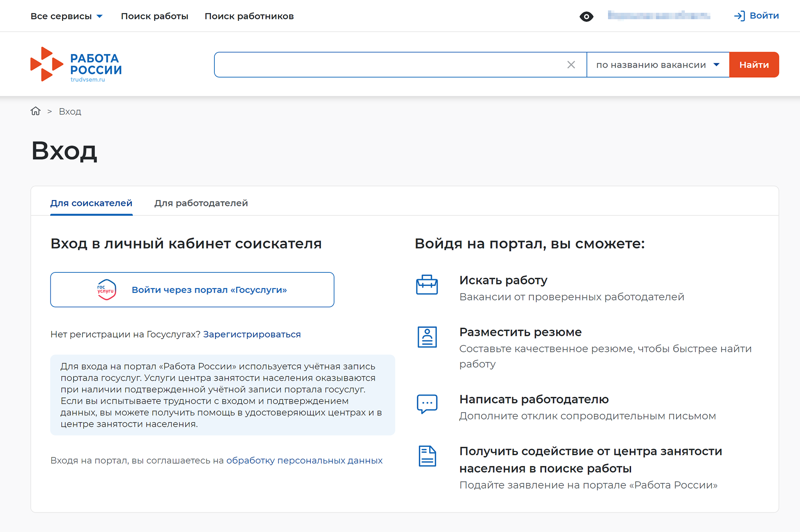Click Подайте заявление на портале text

pyautogui.click(x=588, y=485)
